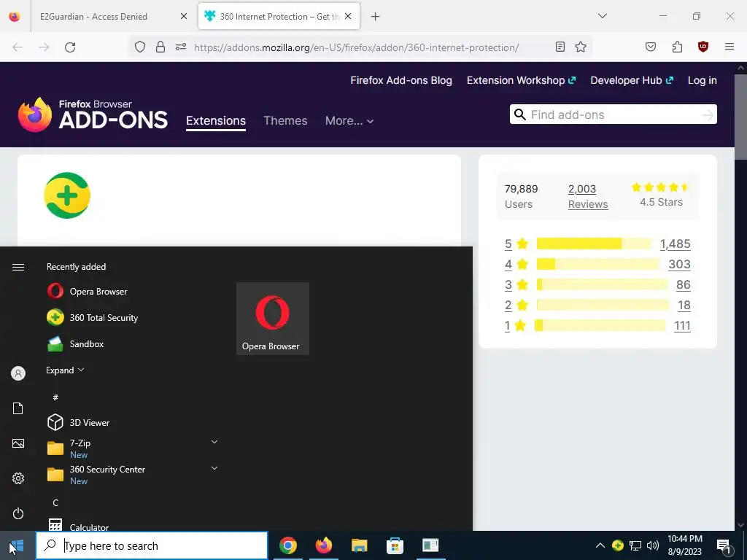Open Settings gear in Start menu
Screen dimensions: 747x560
(18, 478)
